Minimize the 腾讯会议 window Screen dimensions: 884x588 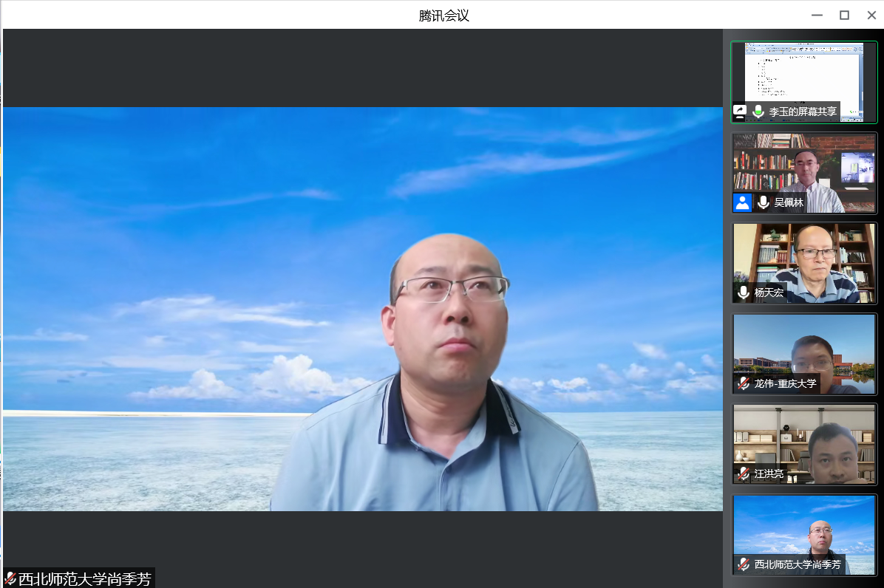[817, 15]
